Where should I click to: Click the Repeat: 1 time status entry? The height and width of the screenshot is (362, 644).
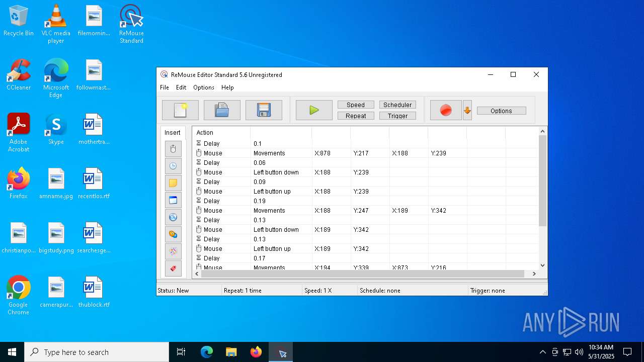[x=262, y=291]
